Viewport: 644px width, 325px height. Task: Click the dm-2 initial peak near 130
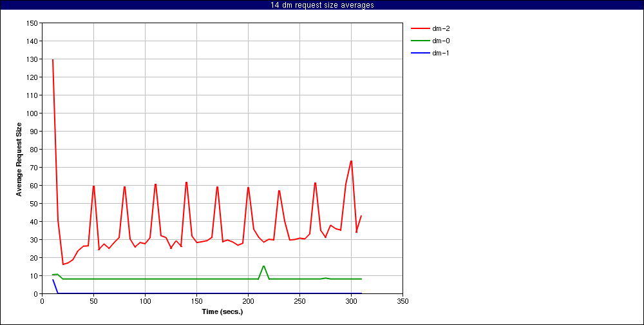point(53,60)
